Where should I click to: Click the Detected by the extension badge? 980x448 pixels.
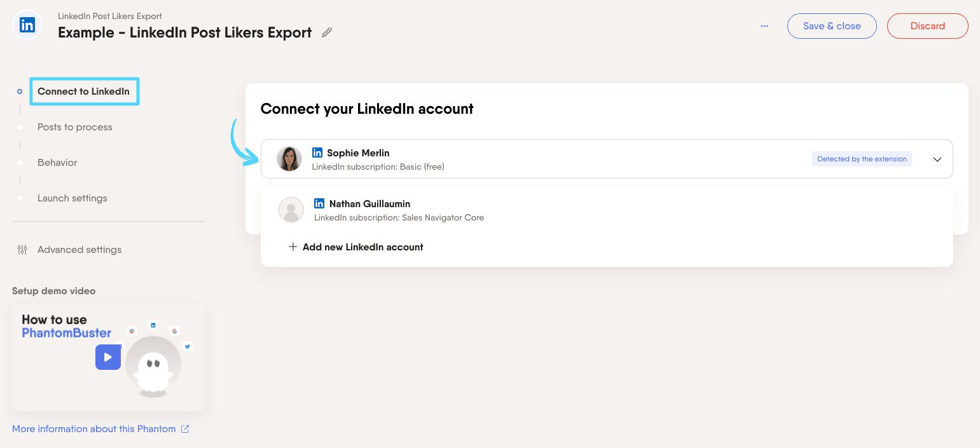pyautogui.click(x=862, y=159)
